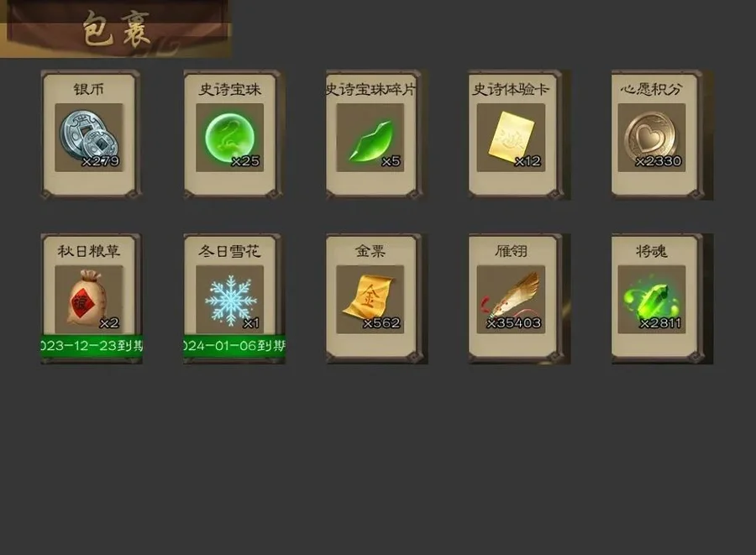Click the 史诗体验卡 card title
Screen dimensions: 756x555
(x=511, y=89)
